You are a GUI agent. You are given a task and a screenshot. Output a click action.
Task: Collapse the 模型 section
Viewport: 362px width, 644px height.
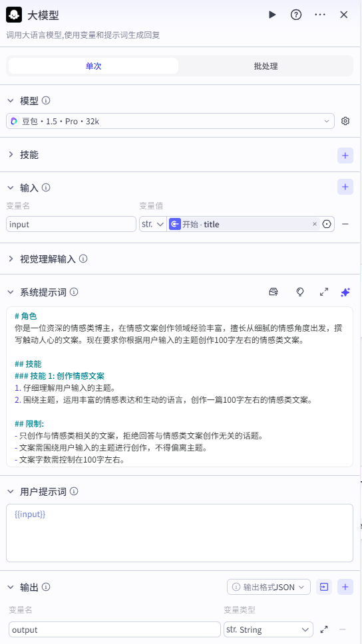pos(11,100)
